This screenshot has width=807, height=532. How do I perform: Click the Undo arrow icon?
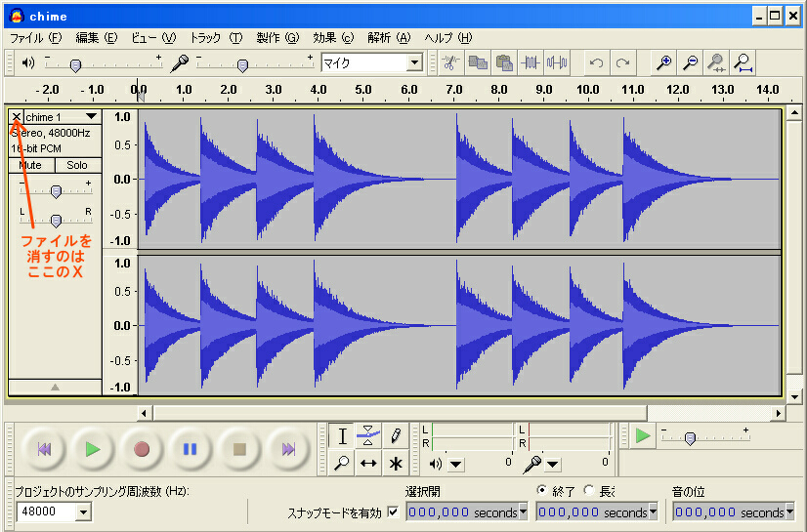597,62
